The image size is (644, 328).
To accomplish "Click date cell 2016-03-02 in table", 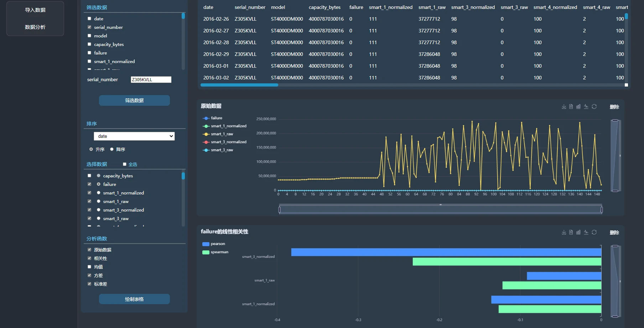I will (216, 78).
